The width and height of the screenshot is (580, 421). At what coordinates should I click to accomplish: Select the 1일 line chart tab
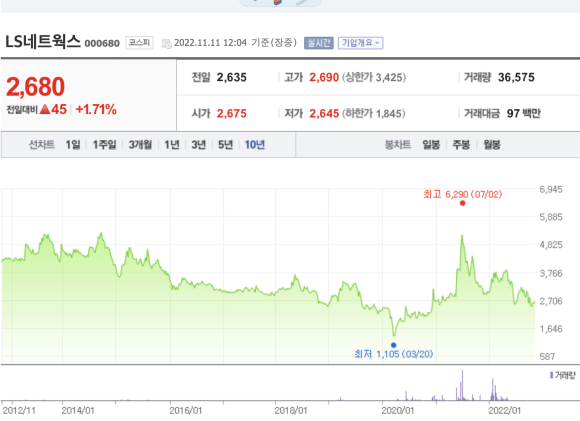coord(73,145)
